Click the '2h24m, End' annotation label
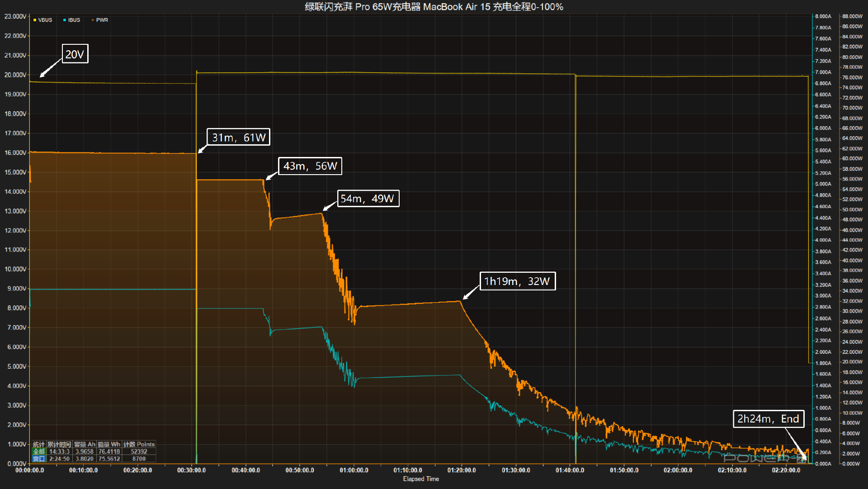The height and width of the screenshot is (489, 868). click(768, 419)
